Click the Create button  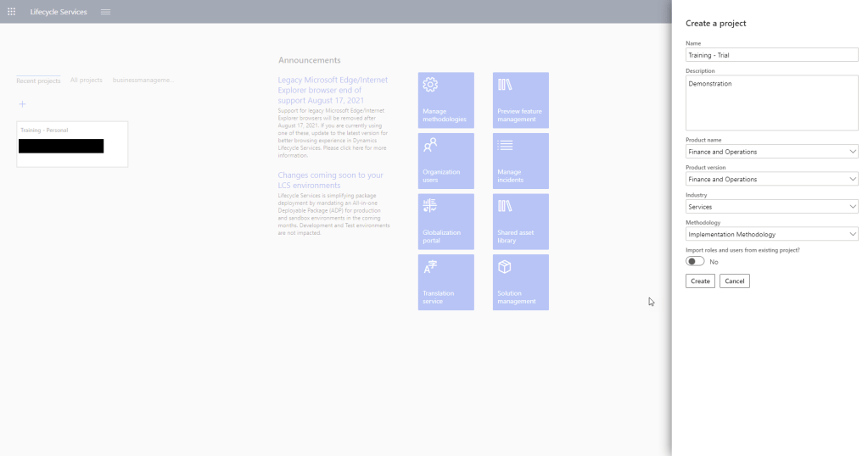(700, 281)
